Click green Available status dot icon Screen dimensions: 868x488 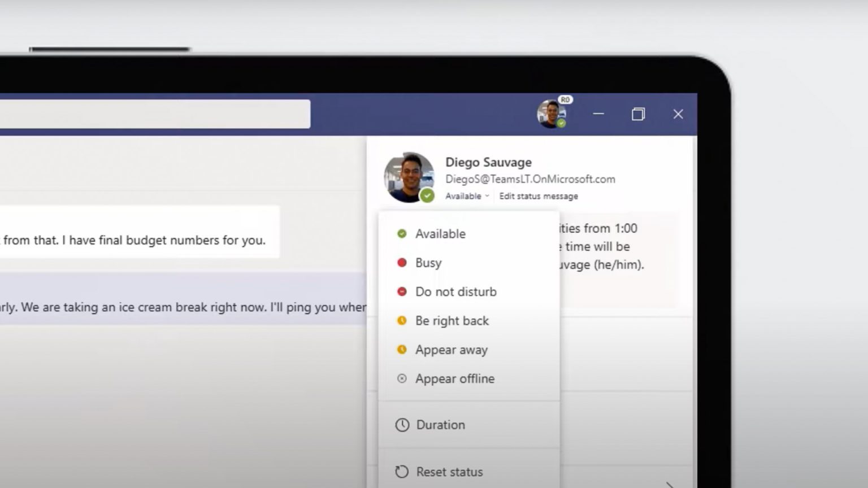(x=402, y=234)
